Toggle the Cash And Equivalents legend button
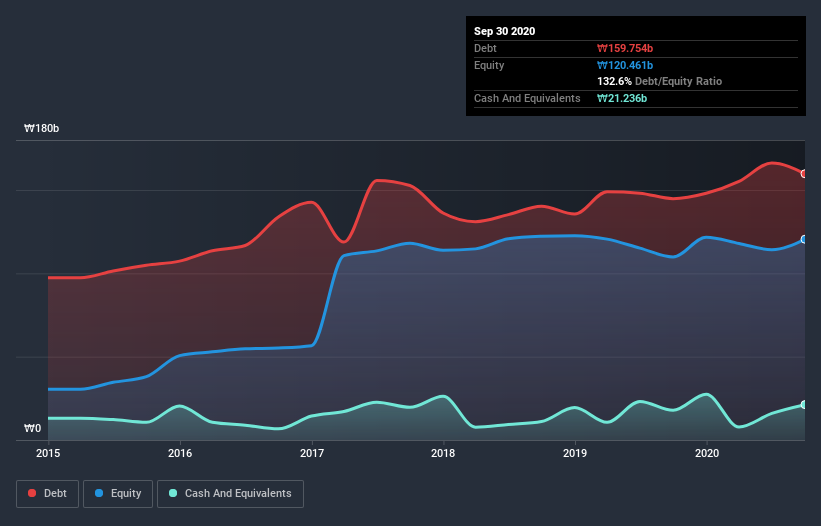The height and width of the screenshot is (526, 821). pyautogui.click(x=230, y=494)
